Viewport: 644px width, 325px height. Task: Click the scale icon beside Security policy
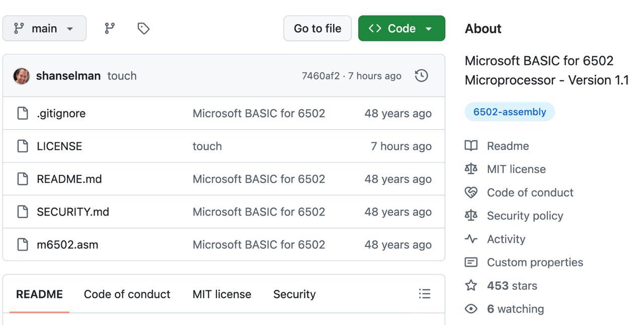471,216
